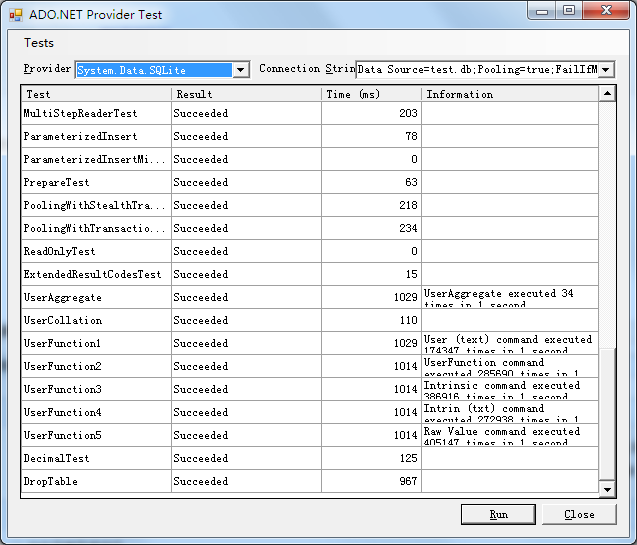Click the time value 63
Screen dimensions: 637x545
tap(412, 182)
